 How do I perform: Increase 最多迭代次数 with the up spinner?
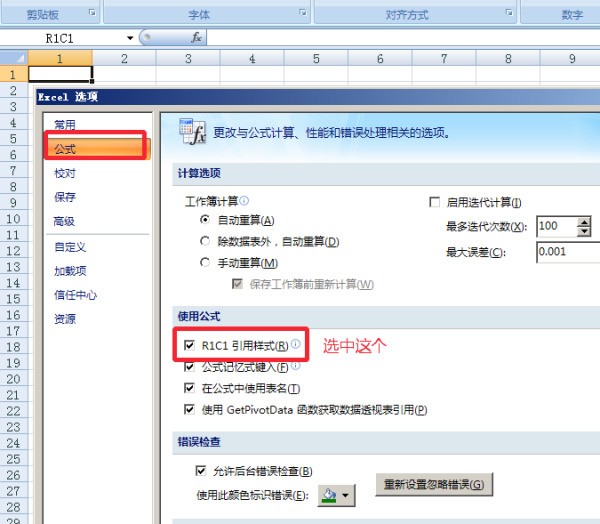(584, 222)
